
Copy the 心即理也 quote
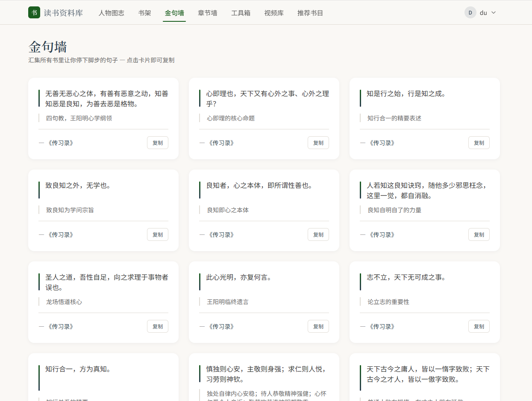318,143
